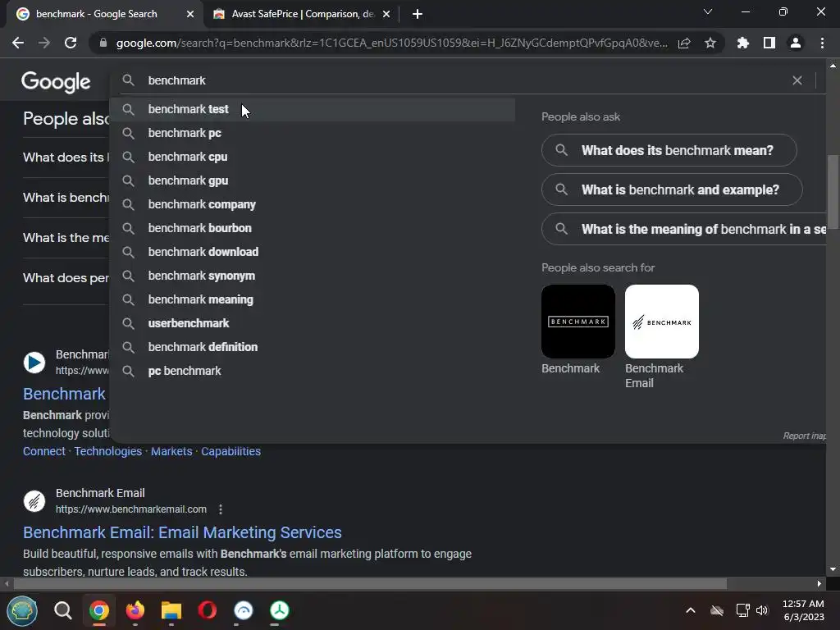Open the Chrome profile menu

tap(796, 43)
